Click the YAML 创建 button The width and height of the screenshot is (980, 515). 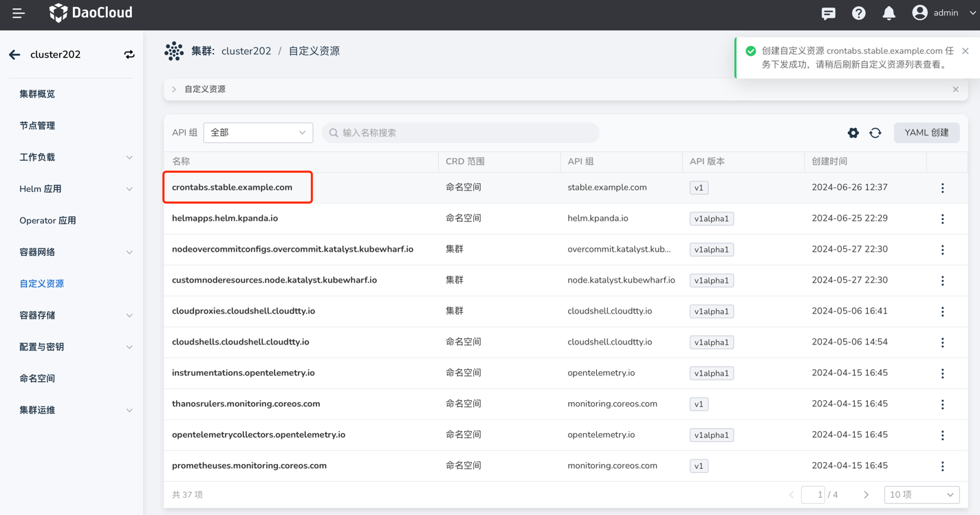point(926,133)
